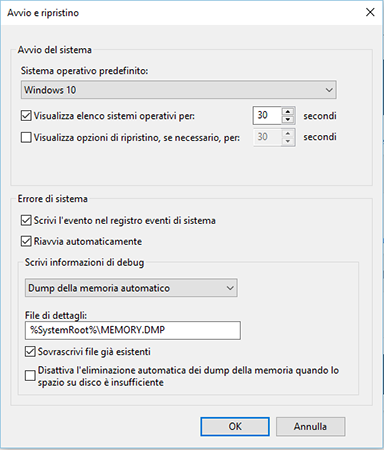Increase operating system list seconds with up arrow
The width and height of the screenshot is (384, 450).
pyautogui.click(x=288, y=111)
